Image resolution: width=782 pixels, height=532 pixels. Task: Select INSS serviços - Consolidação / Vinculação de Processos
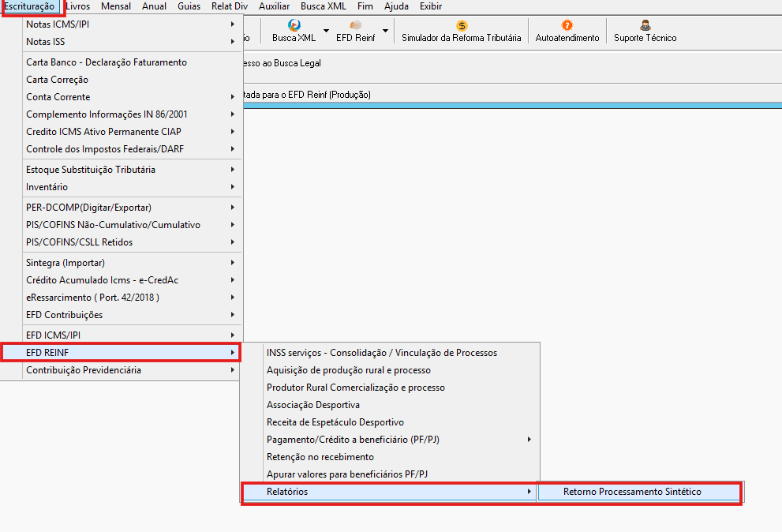(390, 353)
